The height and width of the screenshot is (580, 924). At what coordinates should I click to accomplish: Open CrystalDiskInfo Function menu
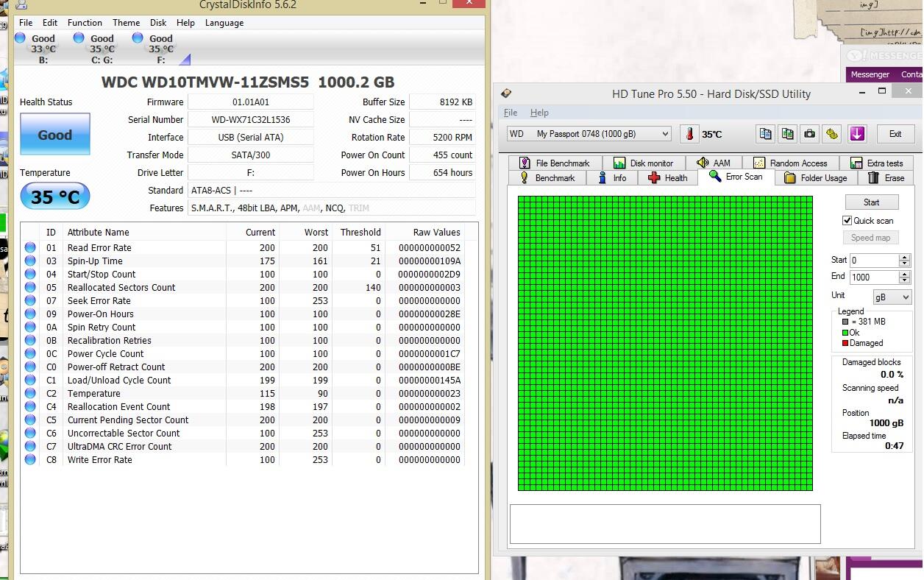tap(85, 23)
